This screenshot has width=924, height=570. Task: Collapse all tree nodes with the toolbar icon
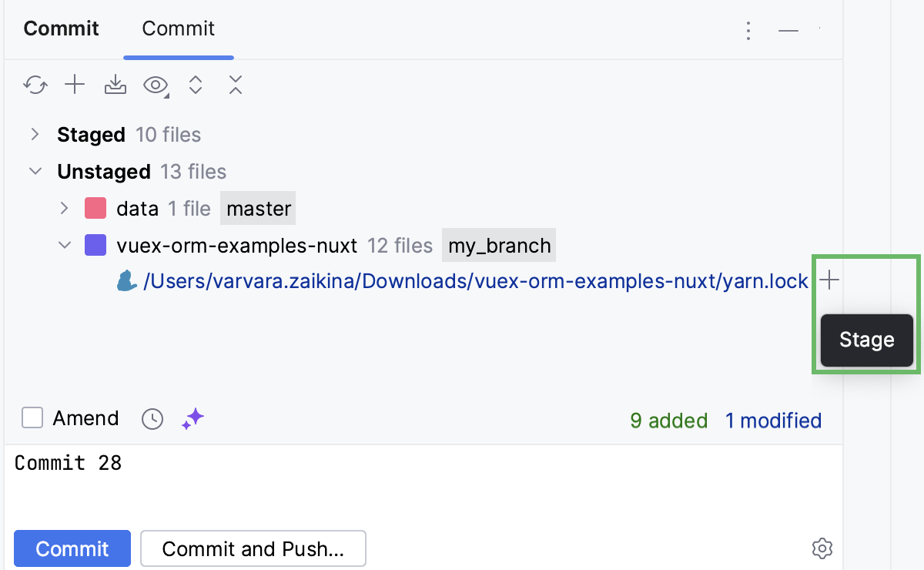click(x=235, y=85)
